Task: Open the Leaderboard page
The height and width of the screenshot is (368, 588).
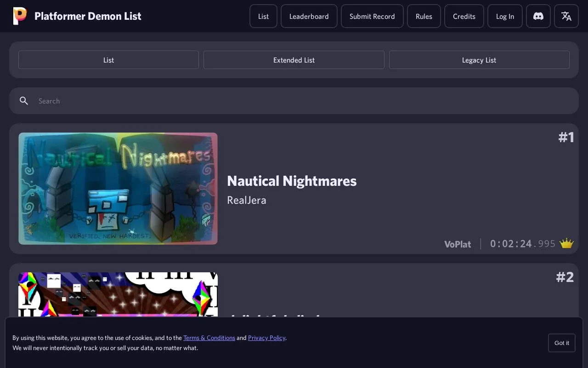Action: [309, 16]
